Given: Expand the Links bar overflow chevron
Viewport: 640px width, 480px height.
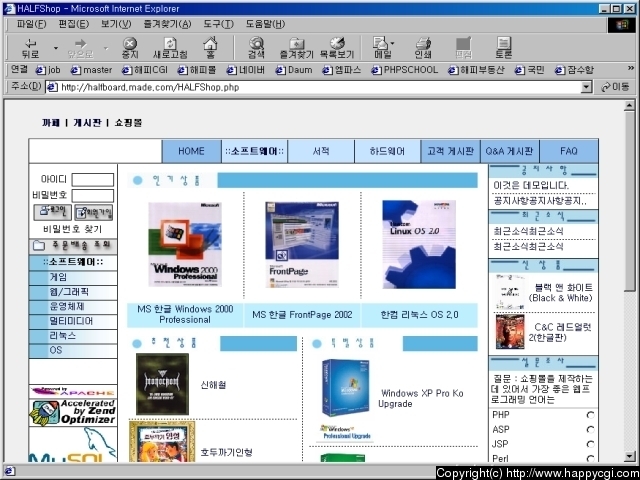Looking at the screenshot, I should (x=631, y=68).
